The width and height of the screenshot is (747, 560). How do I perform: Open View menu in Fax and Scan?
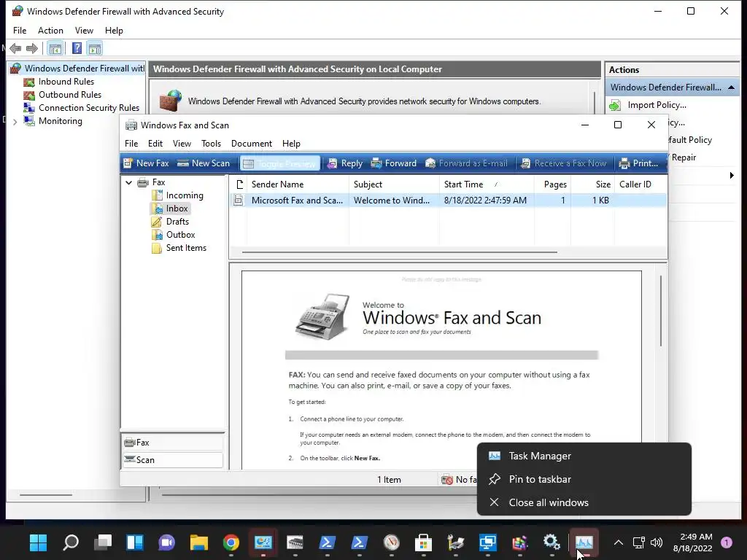pyautogui.click(x=182, y=144)
